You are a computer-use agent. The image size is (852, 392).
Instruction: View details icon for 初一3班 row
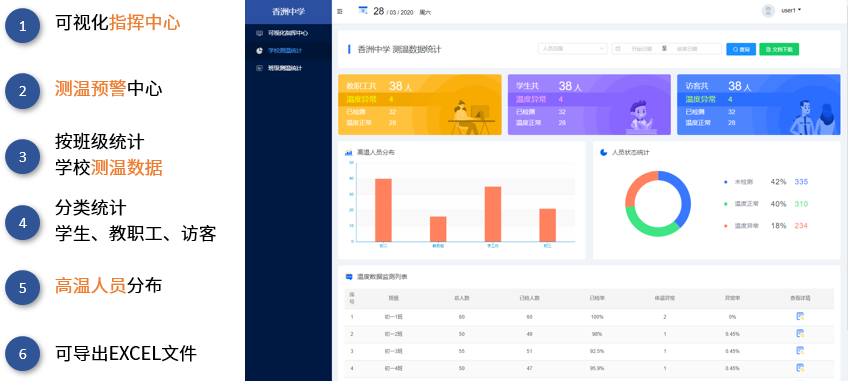click(x=800, y=351)
